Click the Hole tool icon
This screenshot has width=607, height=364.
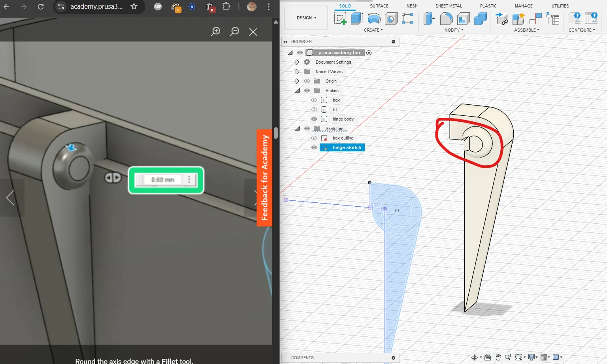point(391,19)
